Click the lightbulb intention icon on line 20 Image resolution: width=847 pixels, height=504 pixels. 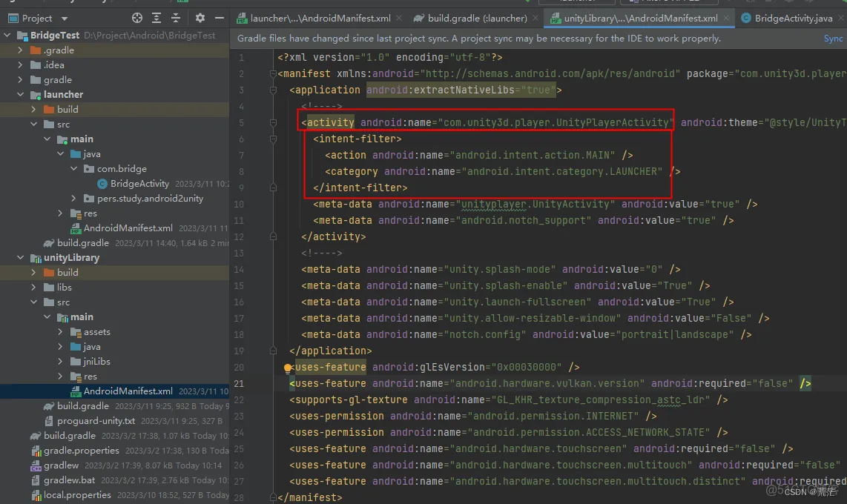pos(287,368)
